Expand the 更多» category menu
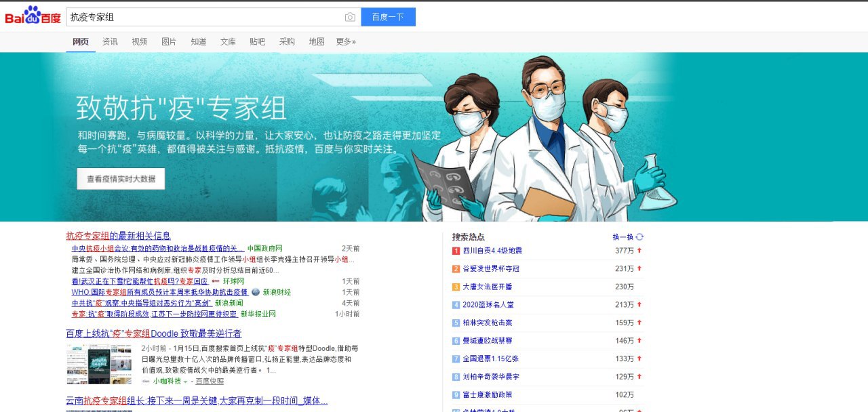 point(346,42)
